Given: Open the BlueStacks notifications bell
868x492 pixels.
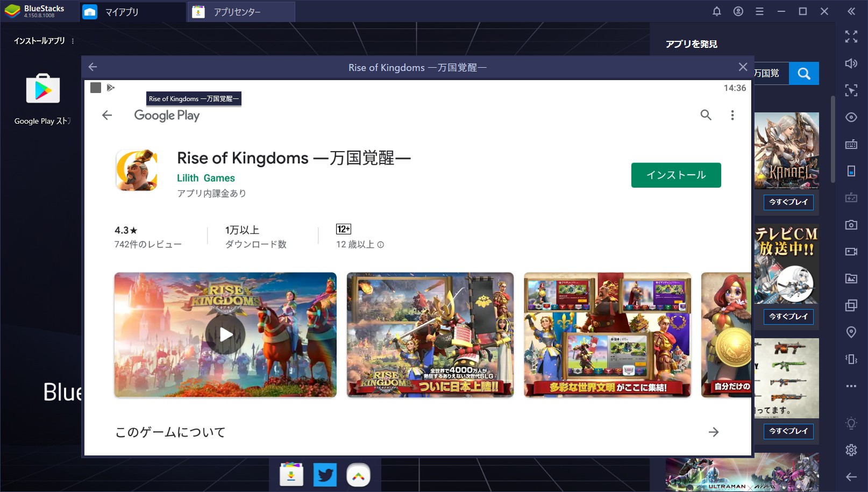Looking at the screenshot, I should [x=716, y=11].
